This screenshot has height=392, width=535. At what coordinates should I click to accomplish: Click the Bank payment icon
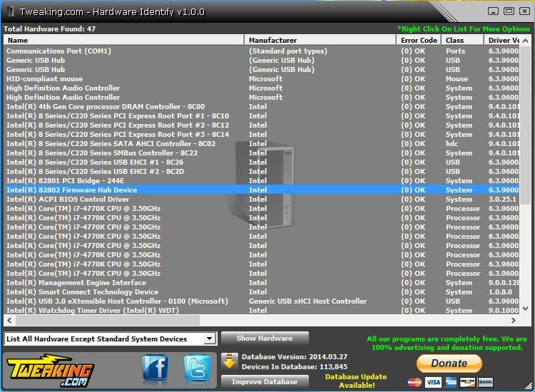(485, 382)
